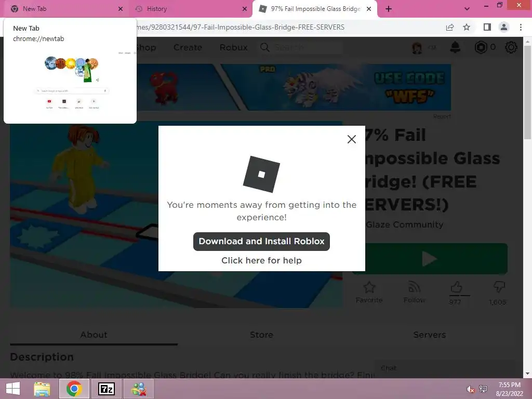Open the Click here for help link
532x399 pixels.
click(261, 261)
